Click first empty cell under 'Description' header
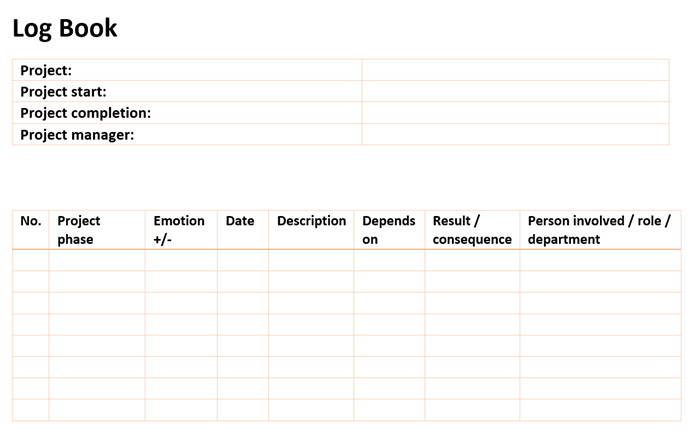 [311, 260]
